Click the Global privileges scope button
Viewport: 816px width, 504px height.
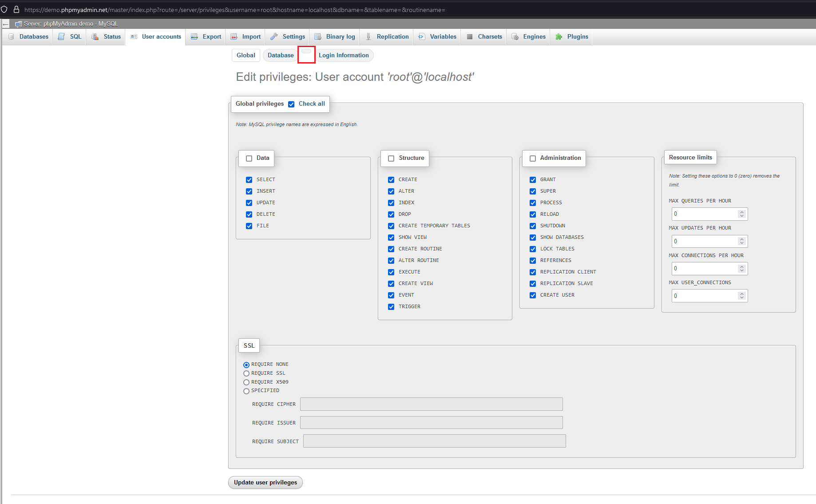coord(246,55)
